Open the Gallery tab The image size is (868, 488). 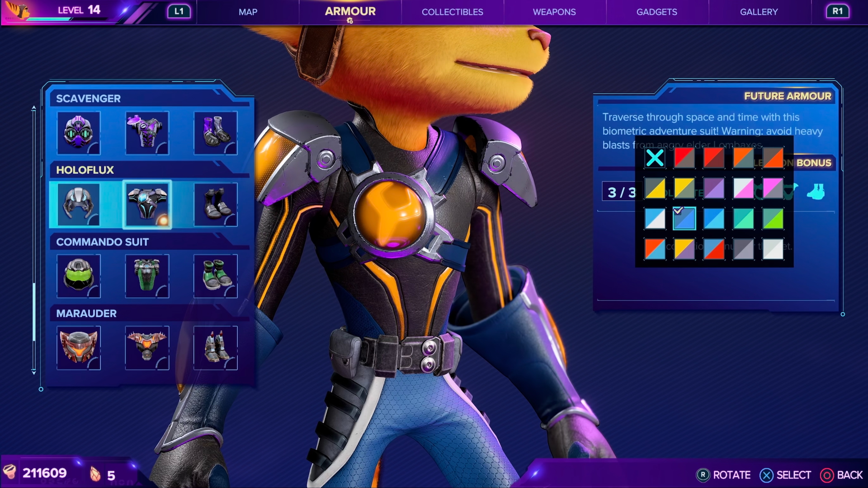[759, 12]
